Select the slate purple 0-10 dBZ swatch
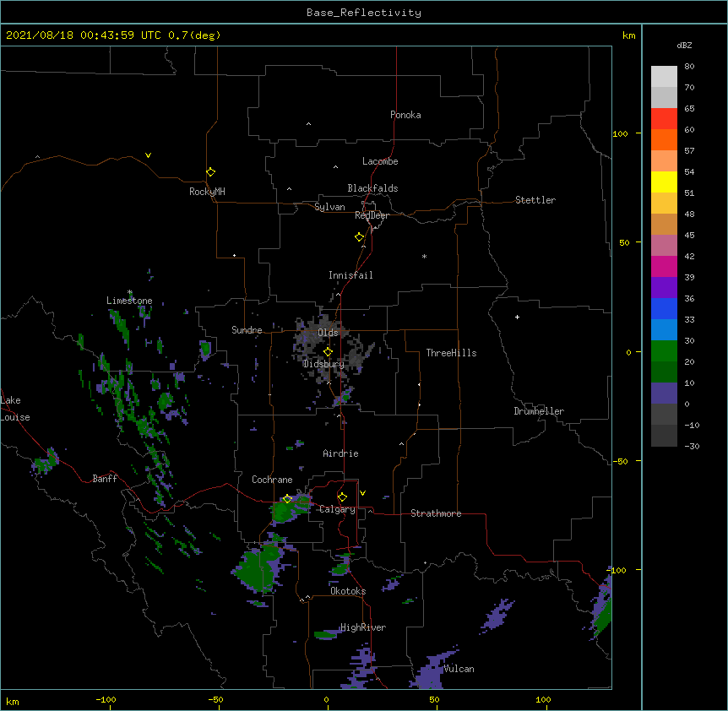 [x=664, y=393]
